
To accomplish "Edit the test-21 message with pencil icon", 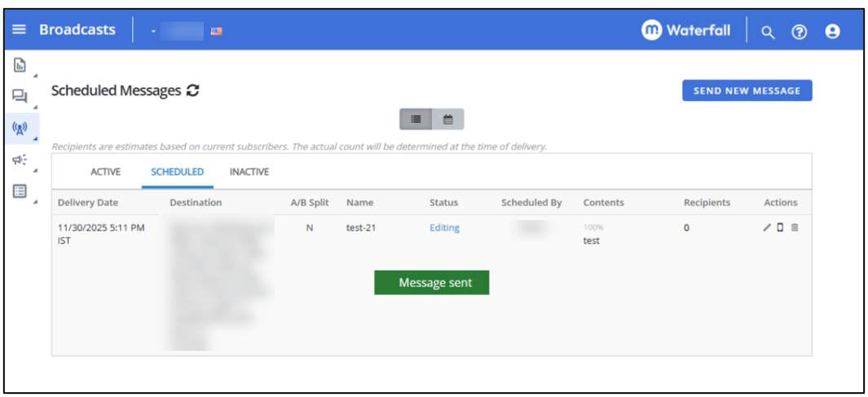I will [x=766, y=227].
